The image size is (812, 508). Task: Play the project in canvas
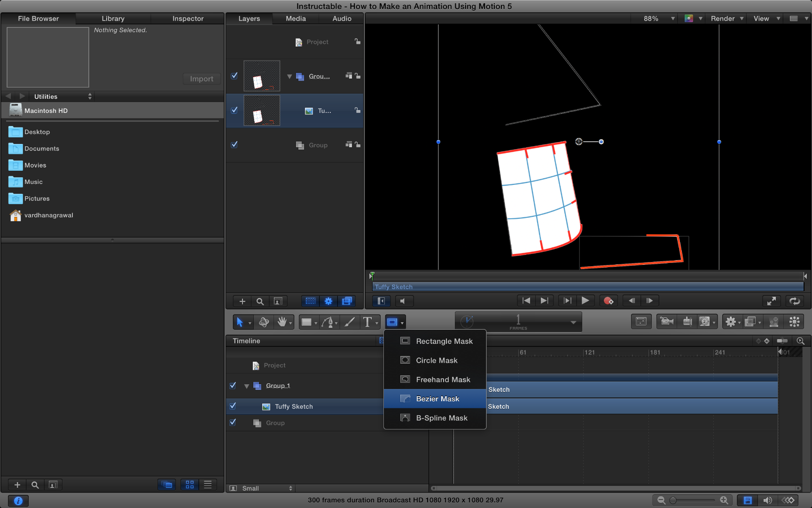(x=585, y=301)
